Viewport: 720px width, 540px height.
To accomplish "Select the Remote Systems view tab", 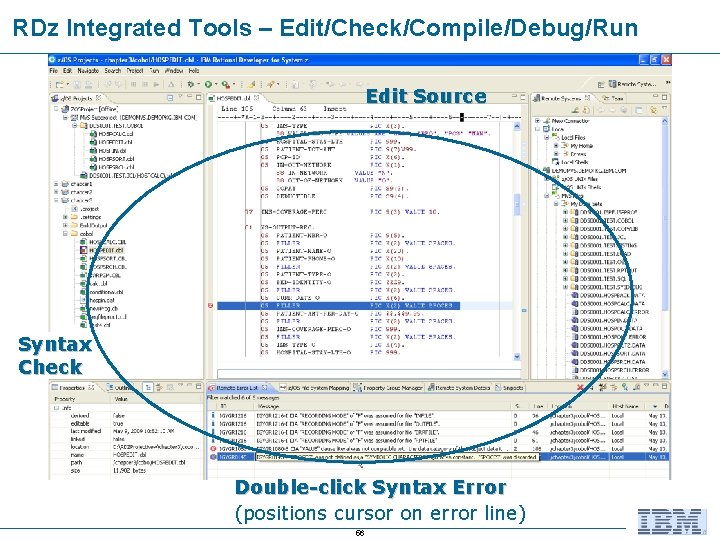I will (x=561, y=98).
